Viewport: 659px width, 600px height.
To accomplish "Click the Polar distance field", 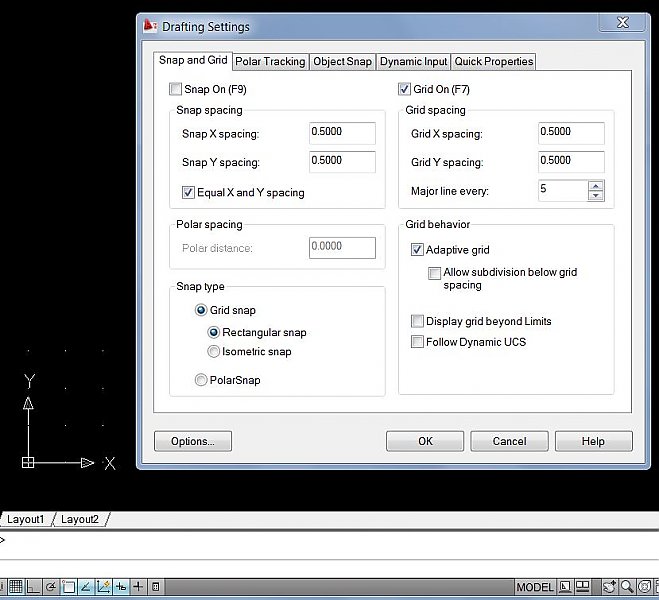I will tap(342, 247).
